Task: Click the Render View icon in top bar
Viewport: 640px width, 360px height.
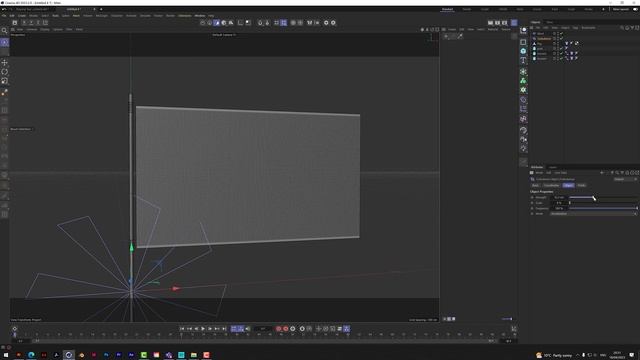Action: pyautogui.click(x=490, y=23)
